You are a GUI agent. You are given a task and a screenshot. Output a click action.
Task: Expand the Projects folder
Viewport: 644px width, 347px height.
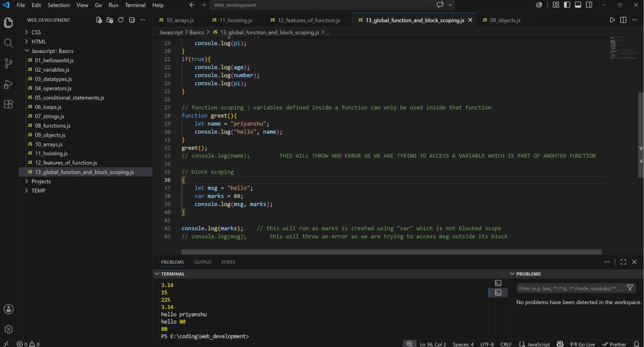pyautogui.click(x=41, y=182)
